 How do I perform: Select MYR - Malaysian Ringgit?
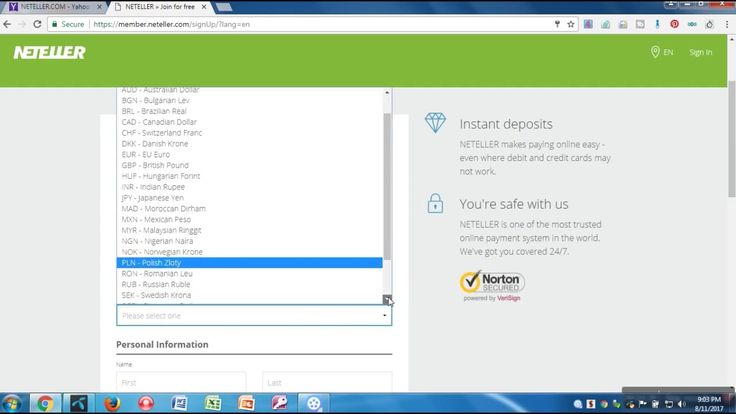coord(250,230)
